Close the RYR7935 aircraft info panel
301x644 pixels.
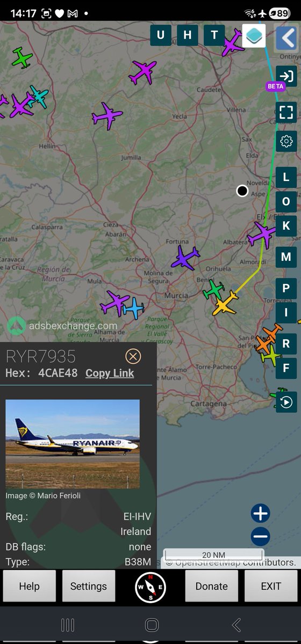click(133, 356)
